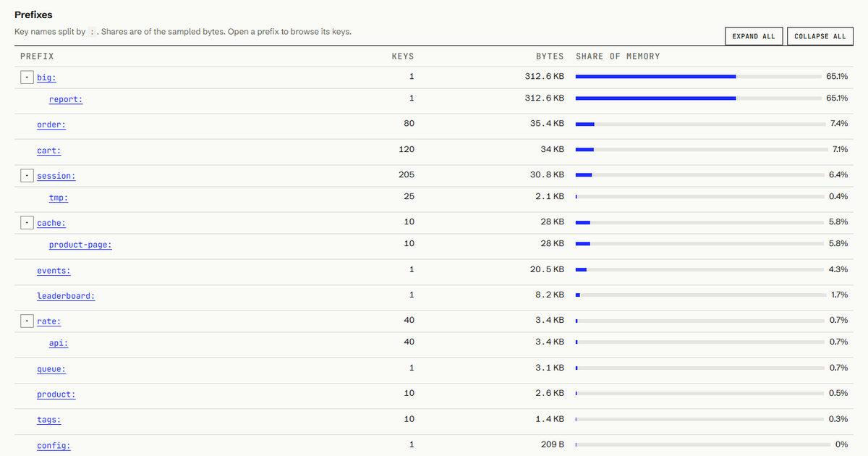Click the Collapse All button

click(x=820, y=36)
